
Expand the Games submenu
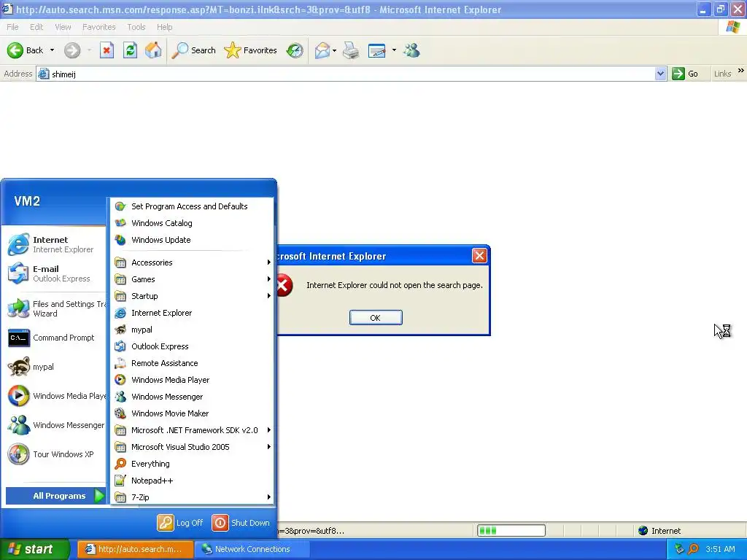pos(192,279)
